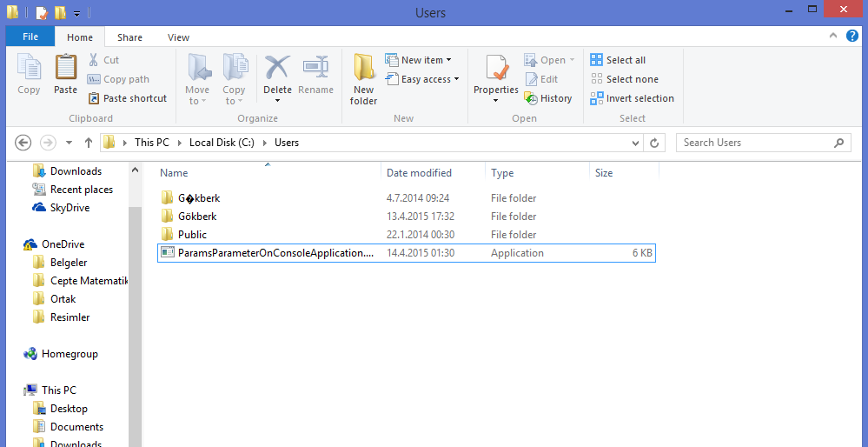
Task: Open the Ortak folder in sidebar
Action: pyautogui.click(x=54, y=299)
